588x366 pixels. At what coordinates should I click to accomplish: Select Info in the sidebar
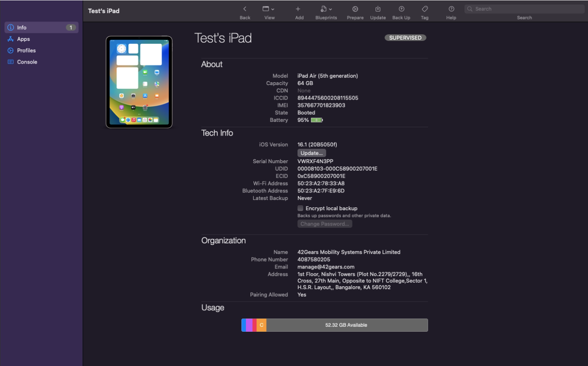41,28
